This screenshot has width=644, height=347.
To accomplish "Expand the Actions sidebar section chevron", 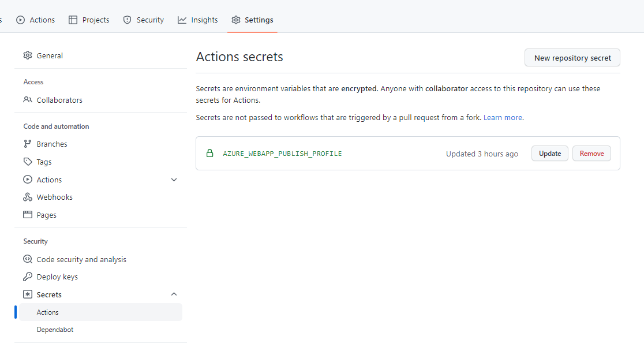I will click(174, 180).
